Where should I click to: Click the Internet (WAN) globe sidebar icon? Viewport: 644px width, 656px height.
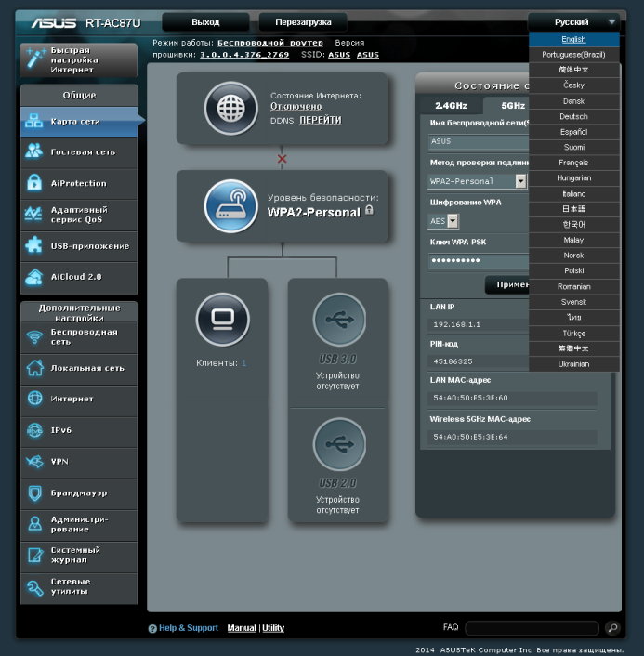coord(34,399)
